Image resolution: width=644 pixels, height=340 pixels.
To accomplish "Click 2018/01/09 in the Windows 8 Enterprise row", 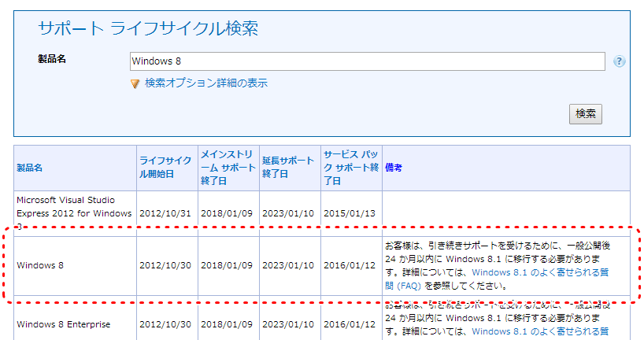I will [x=227, y=324].
